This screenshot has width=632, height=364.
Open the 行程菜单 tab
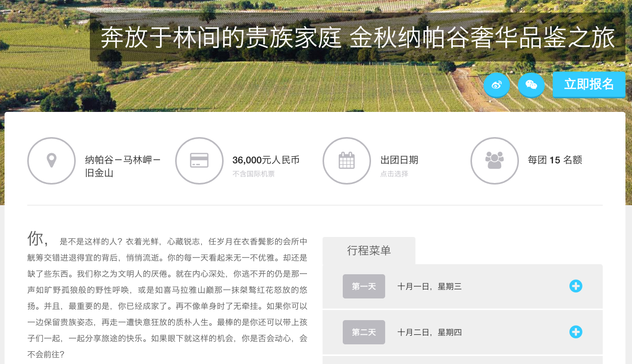(369, 251)
